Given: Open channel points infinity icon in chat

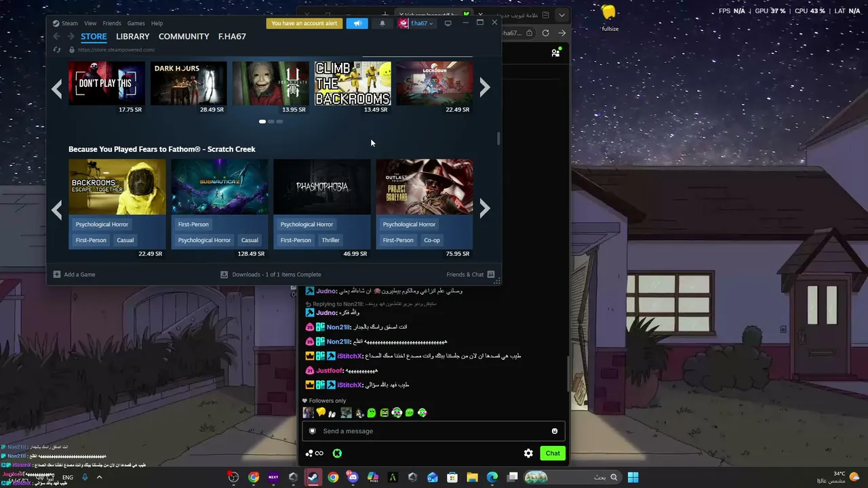Looking at the screenshot, I should (x=314, y=453).
